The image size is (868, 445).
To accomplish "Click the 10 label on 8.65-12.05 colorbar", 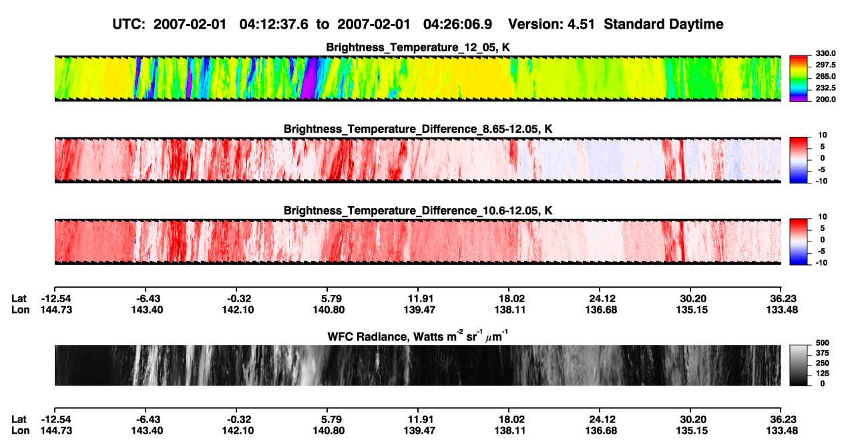I will 823,135.
